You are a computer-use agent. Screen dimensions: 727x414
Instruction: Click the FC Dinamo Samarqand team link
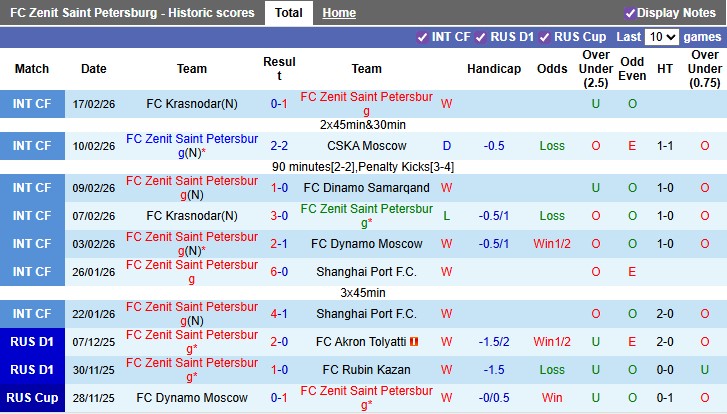click(x=366, y=188)
